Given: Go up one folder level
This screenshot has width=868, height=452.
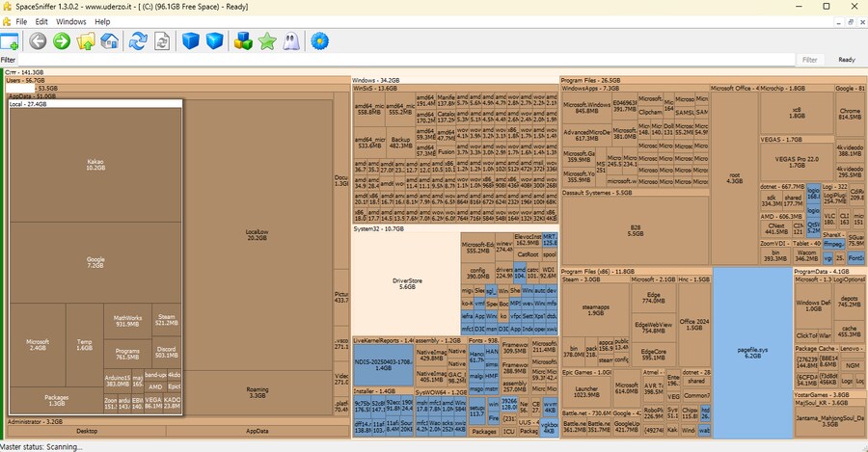Looking at the screenshot, I should click(x=86, y=40).
